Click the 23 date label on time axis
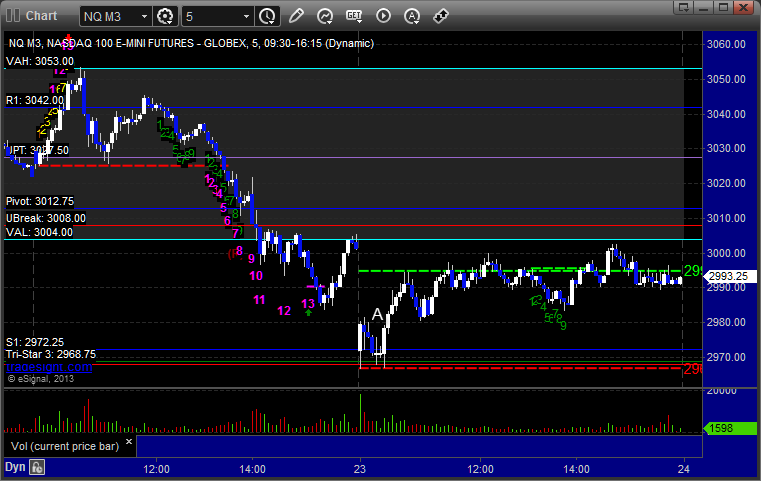 click(x=360, y=469)
